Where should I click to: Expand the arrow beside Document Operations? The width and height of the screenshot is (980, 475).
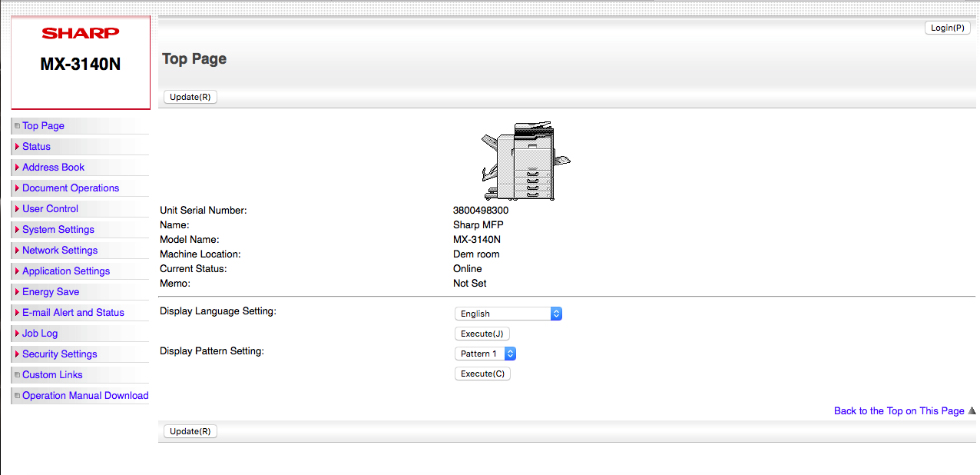click(17, 188)
